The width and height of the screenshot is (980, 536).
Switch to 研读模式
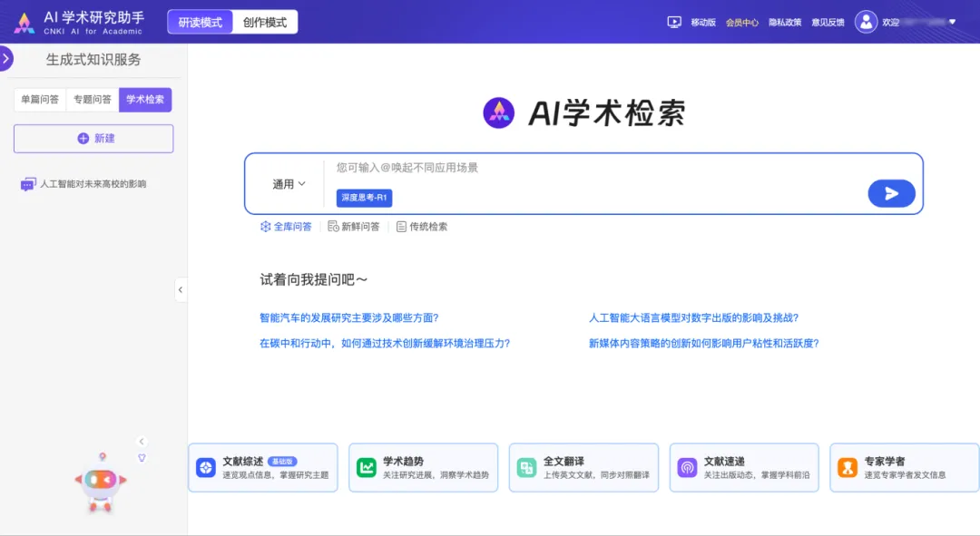[200, 23]
